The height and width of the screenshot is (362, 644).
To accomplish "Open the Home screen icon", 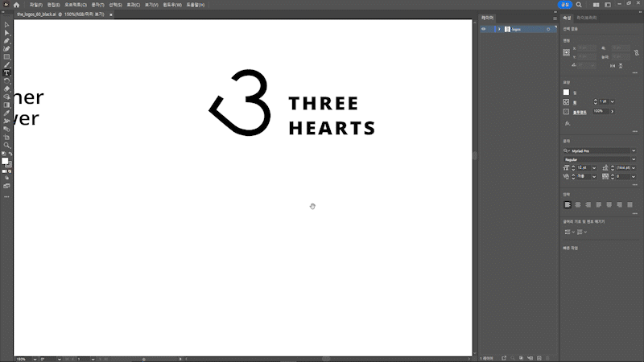I will [x=16, y=5].
